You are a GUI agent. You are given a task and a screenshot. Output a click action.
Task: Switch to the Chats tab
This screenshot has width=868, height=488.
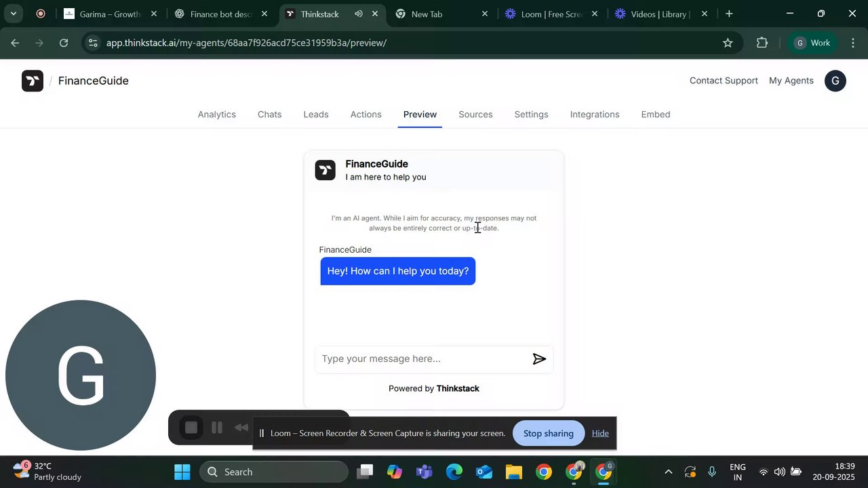pos(269,115)
